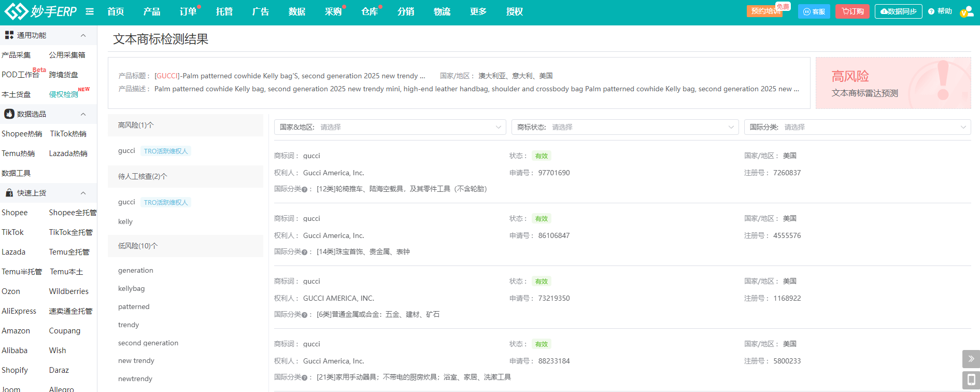Select the 低风险(10)个 group header
This screenshot has height=392, width=980.
[186, 246]
